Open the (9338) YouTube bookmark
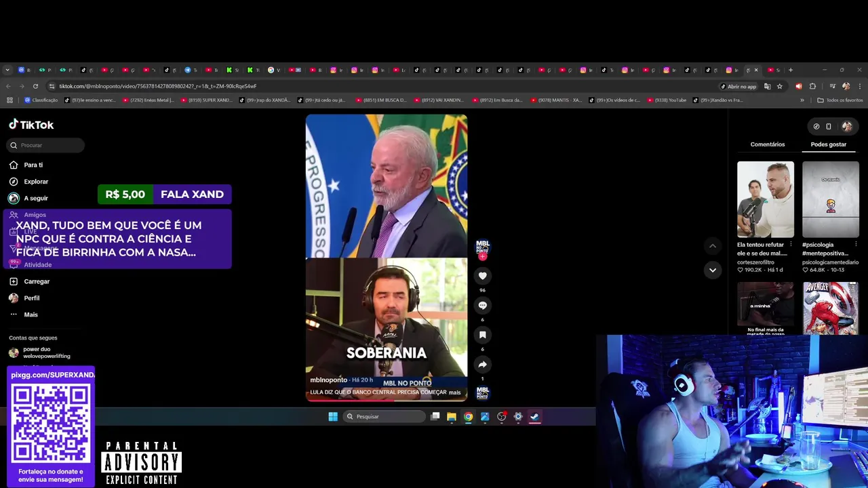This screenshot has width=868, height=488. (666, 100)
